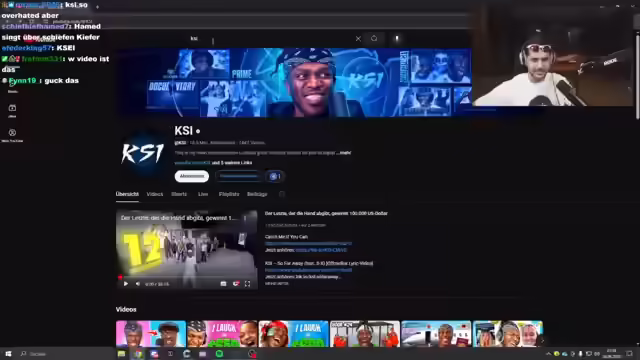Start voice search with microphone icon
Image resolution: width=640 pixels, height=360 pixels.
397,39
